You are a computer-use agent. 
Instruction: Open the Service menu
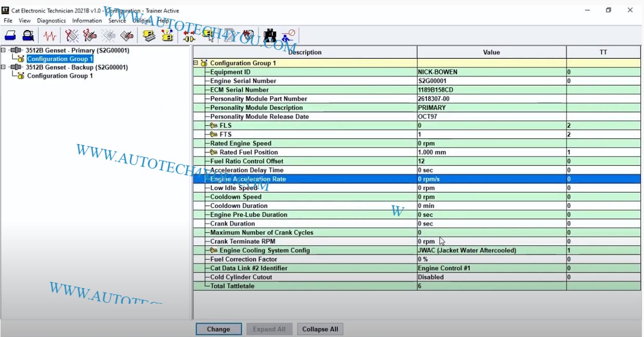(x=117, y=21)
